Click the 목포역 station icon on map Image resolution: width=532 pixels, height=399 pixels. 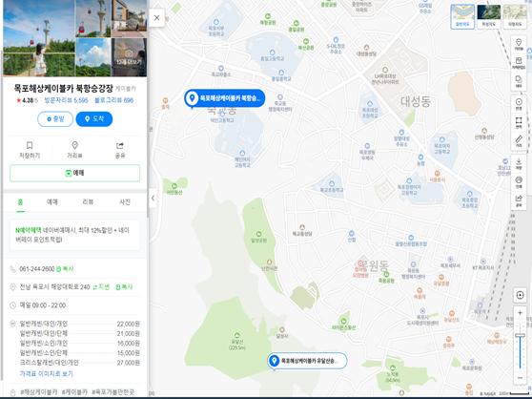[480, 305]
